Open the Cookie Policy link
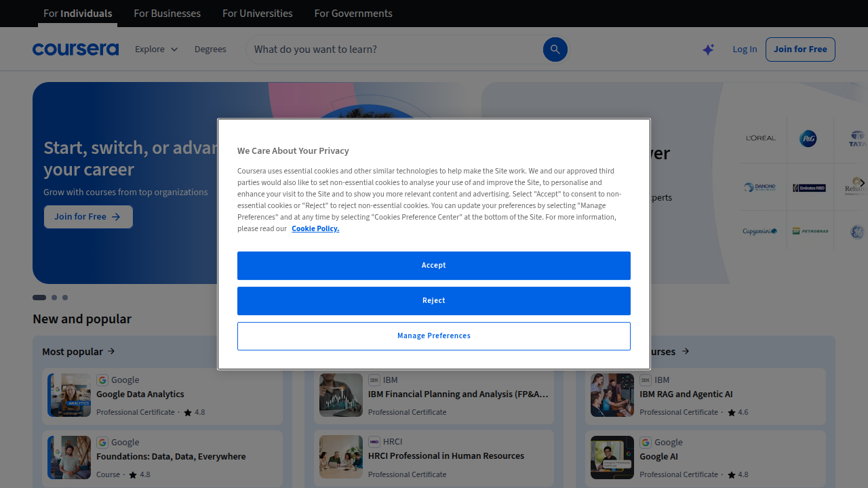This screenshot has height=488, width=868. click(x=315, y=228)
